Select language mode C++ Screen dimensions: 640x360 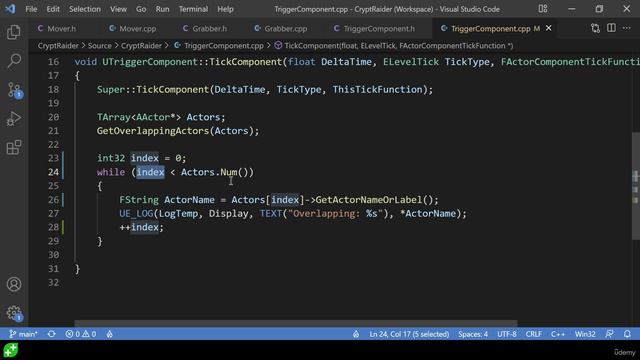[x=558, y=334]
